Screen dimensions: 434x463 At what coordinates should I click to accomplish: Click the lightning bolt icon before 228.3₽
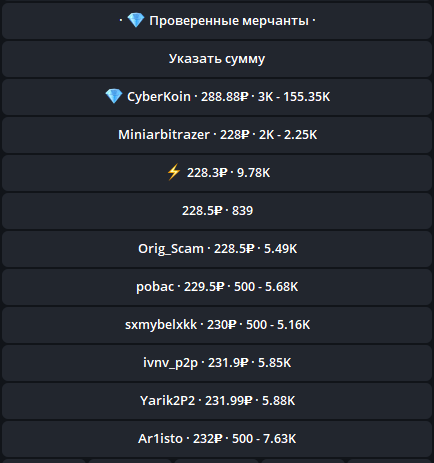(173, 172)
